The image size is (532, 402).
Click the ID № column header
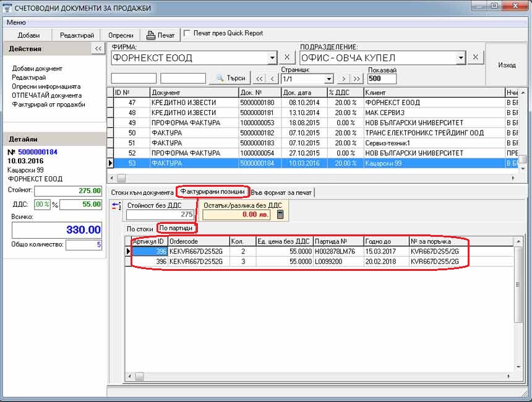132,93
